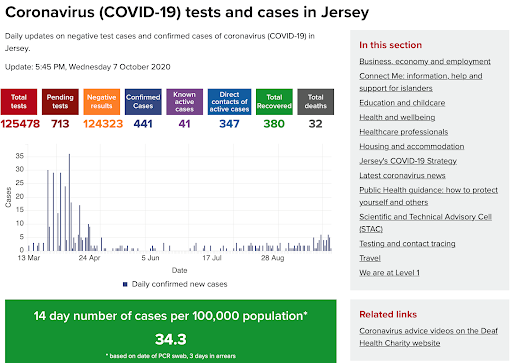The height and width of the screenshot is (363, 512).
Task: Click the Known active cases tile
Action: pyautogui.click(x=184, y=102)
